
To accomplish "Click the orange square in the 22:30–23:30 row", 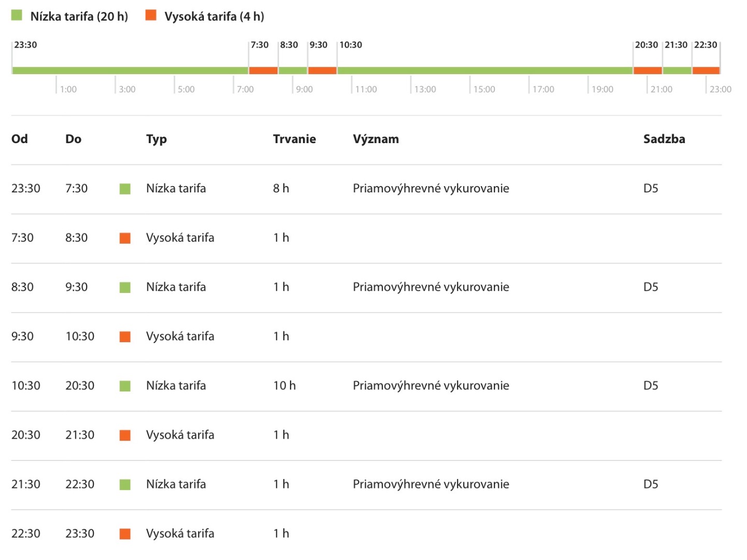I will coord(125,534).
